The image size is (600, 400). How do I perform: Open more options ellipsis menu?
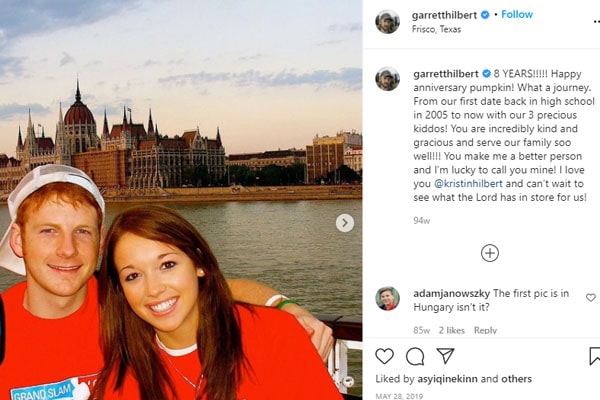[x=596, y=21]
